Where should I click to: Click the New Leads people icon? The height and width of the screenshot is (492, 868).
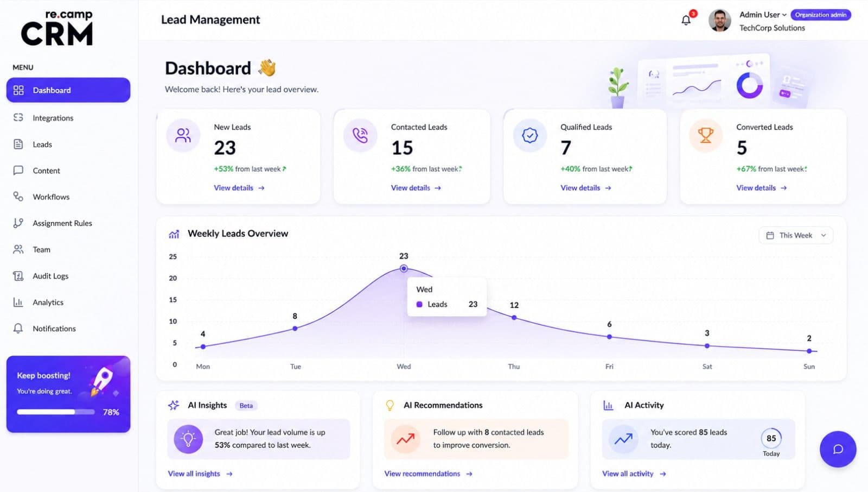[183, 135]
